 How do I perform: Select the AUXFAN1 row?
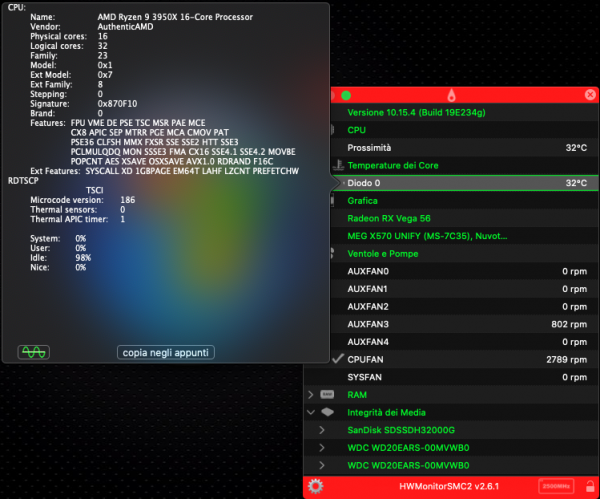pyautogui.click(x=465, y=289)
